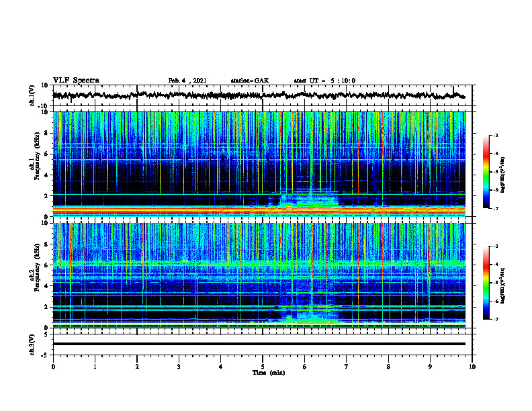Click the '8' kHz tick on ch.1 spectrogram
Image resolution: width=532 pixels, height=411 pixels.
tap(46, 133)
